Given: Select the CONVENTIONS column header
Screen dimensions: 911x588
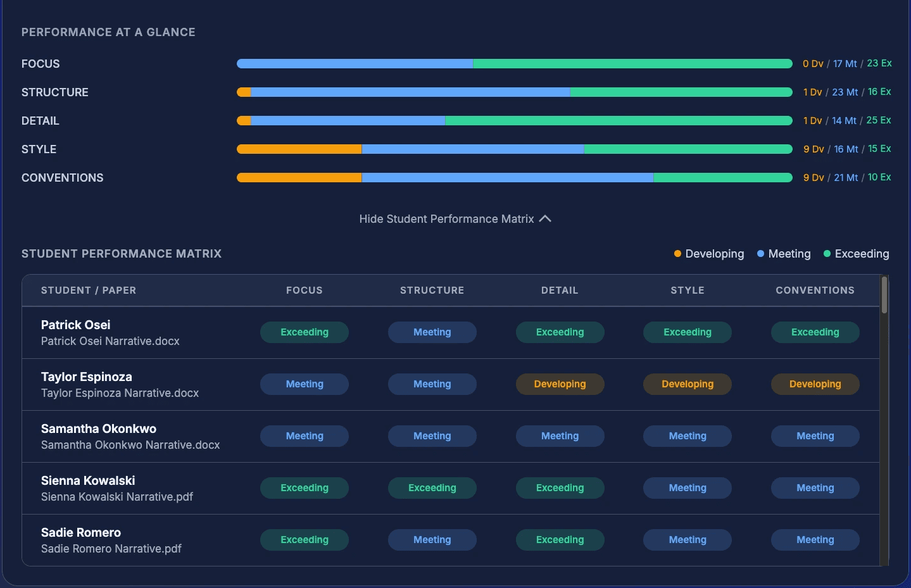Looking at the screenshot, I should tap(815, 291).
